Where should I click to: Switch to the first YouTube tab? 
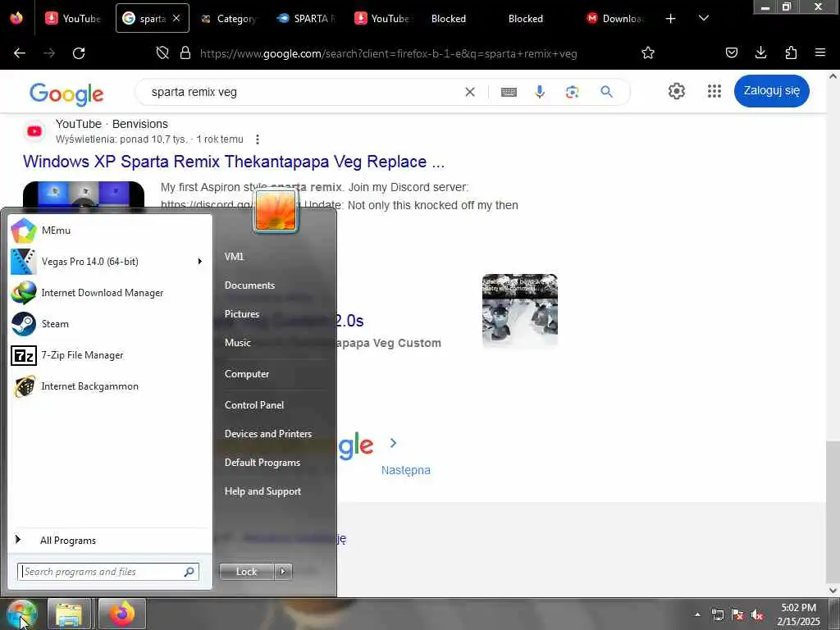coord(73,19)
